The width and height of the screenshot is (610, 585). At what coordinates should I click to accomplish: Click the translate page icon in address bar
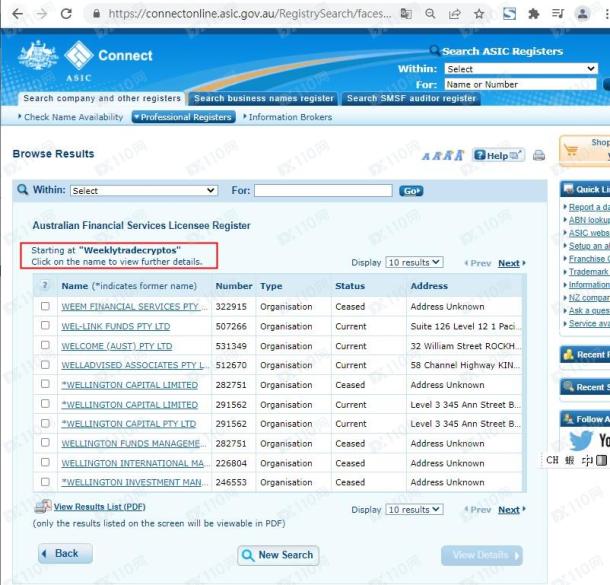(x=406, y=14)
